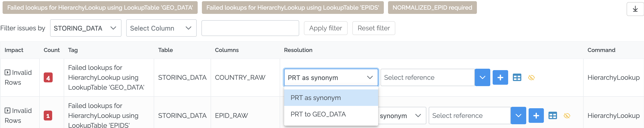The width and height of the screenshot is (644, 128).
Task: Click STORING_DATA table cell in COUNTRY_RAW row
Action: click(x=182, y=77)
